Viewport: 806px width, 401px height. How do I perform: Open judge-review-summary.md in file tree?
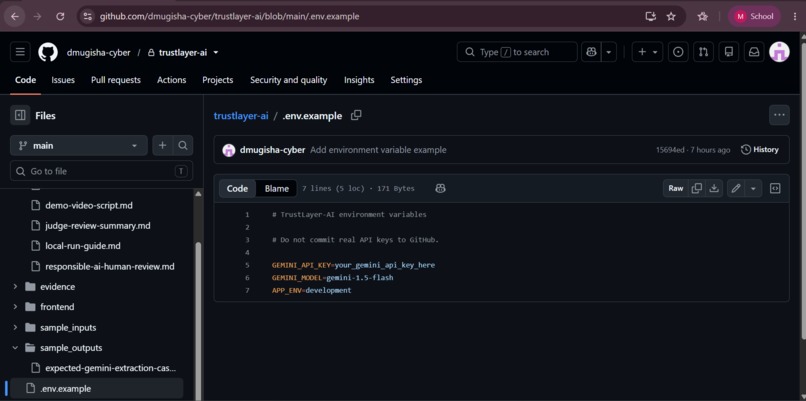(x=98, y=226)
